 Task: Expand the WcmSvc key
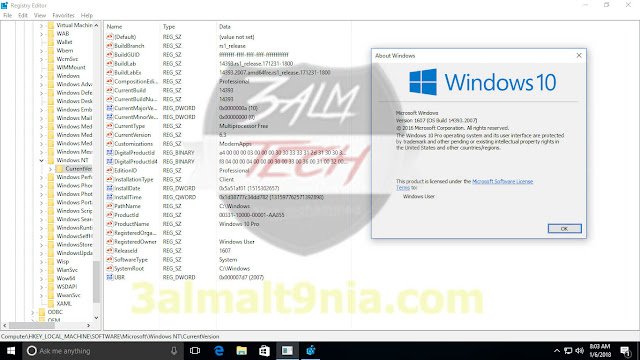click(41, 59)
